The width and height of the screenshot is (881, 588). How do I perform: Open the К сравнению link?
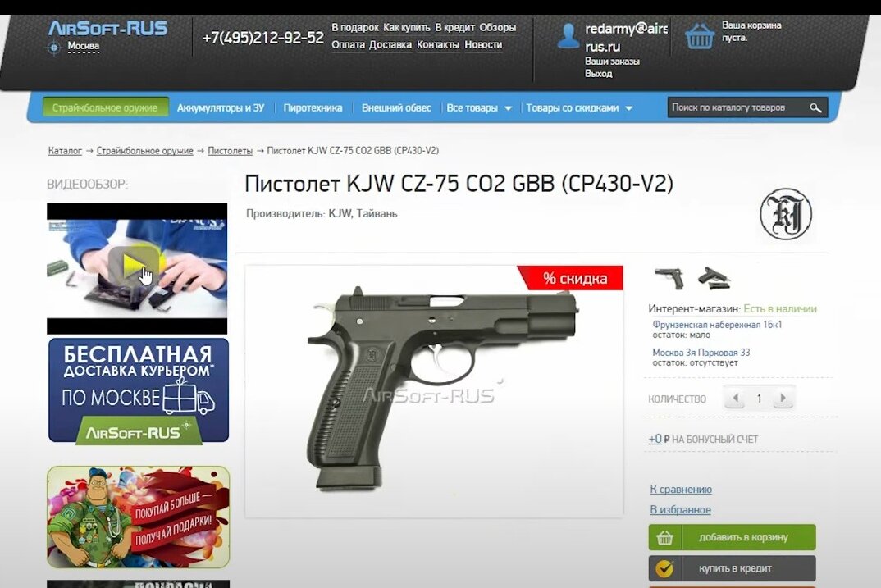point(680,489)
